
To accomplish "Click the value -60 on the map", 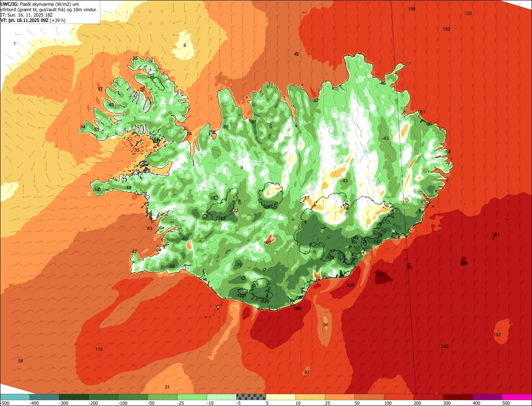I will pyautogui.click(x=225, y=127).
